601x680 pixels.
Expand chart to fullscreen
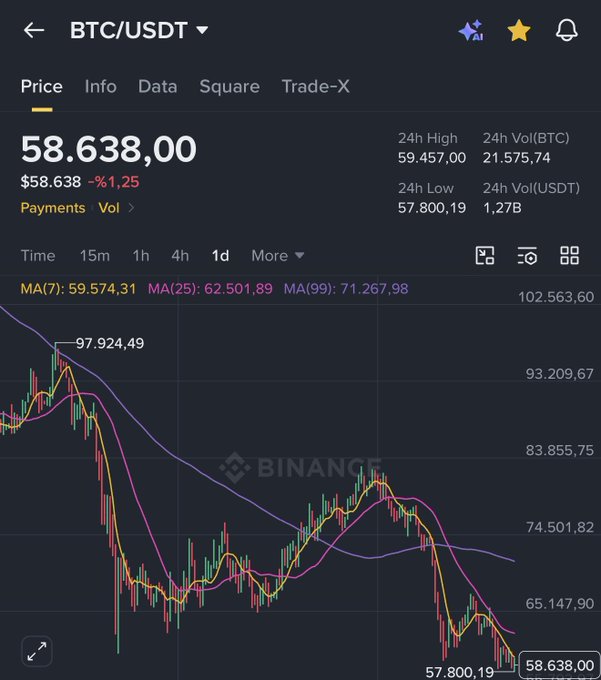[37, 651]
